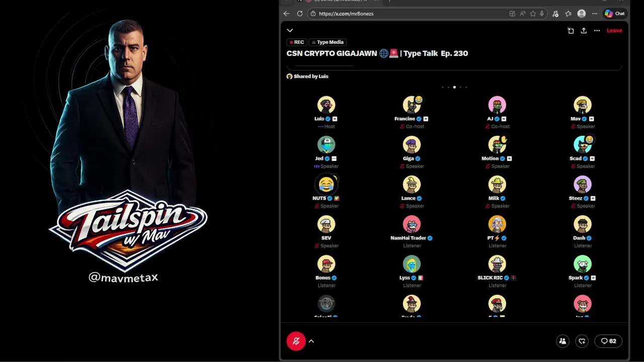Expand microphone options arrow
This screenshot has height=362, width=644.
[311, 341]
